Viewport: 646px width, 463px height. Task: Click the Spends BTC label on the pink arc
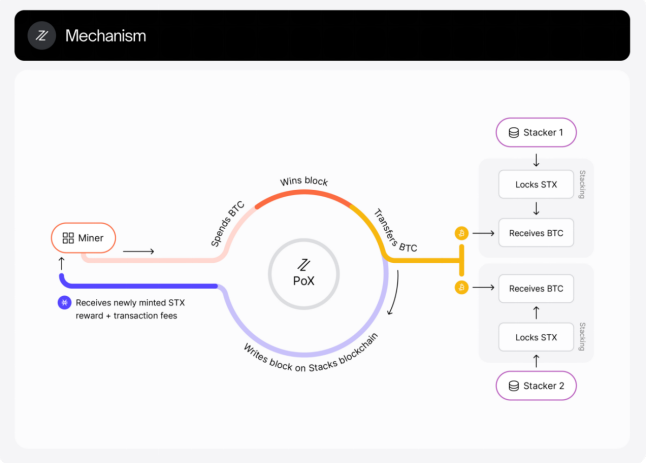pos(228,224)
